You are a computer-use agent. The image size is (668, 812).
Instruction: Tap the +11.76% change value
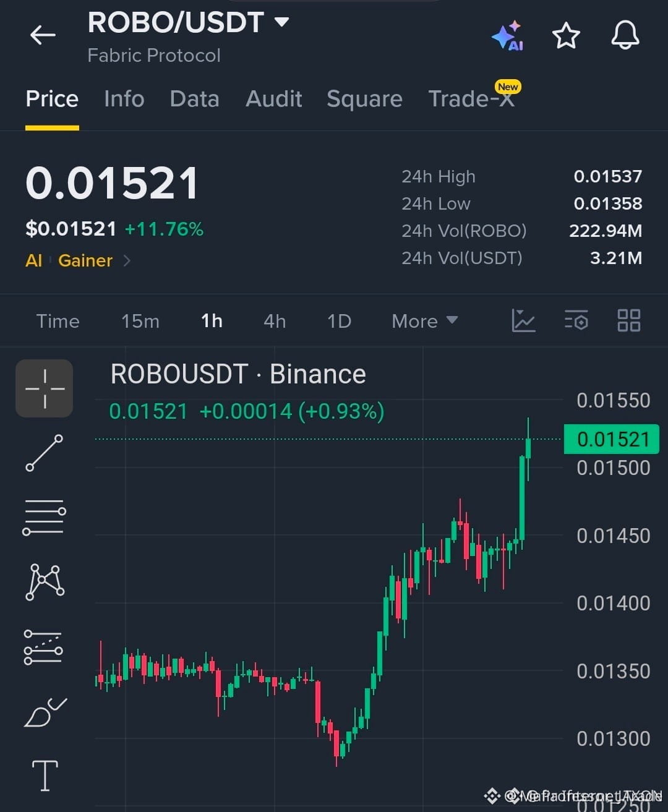coord(164,229)
